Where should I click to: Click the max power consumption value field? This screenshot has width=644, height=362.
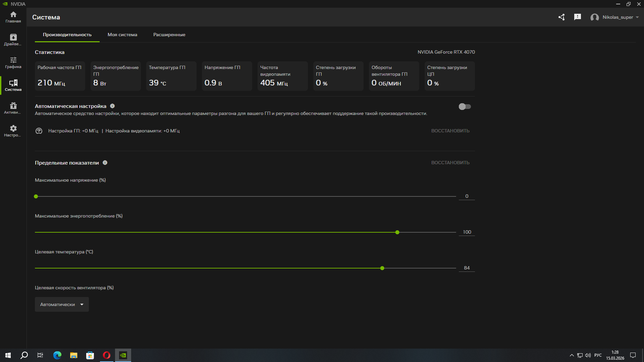tap(467, 232)
